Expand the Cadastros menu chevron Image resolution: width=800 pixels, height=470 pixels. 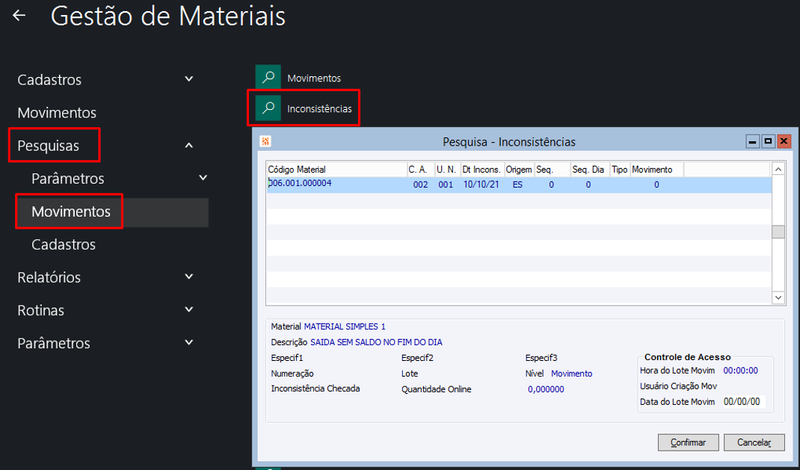[189, 79]
